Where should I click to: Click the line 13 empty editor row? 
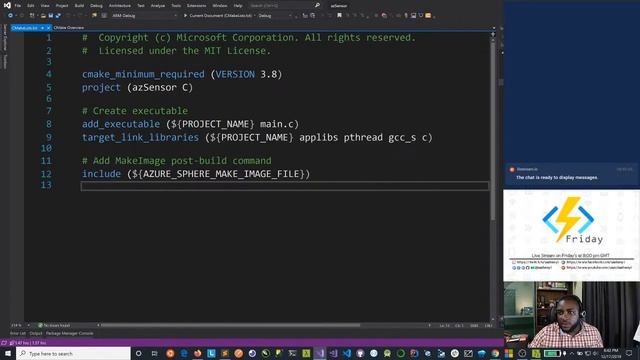285,186
